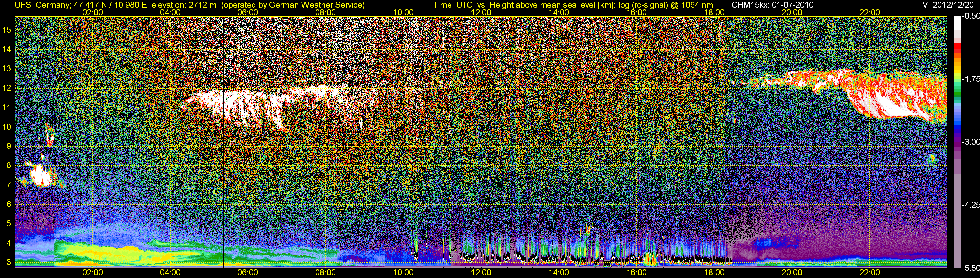Click the instrument and date label 'CHM15kx: 01-07-2010'
The height and width of the screenshot is (278, 980).
point(772,5)
